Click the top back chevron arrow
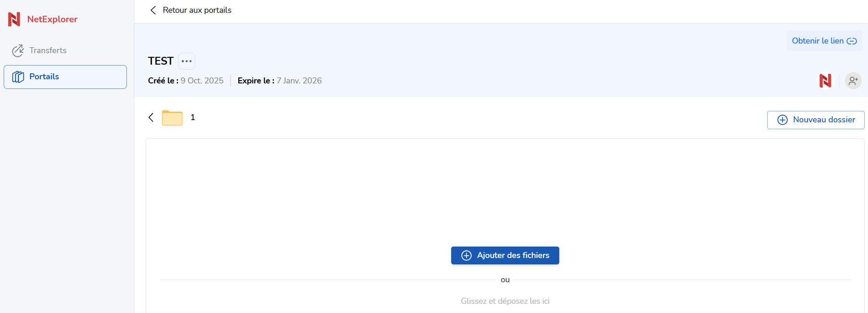868x313 pixels. [153, 10]
